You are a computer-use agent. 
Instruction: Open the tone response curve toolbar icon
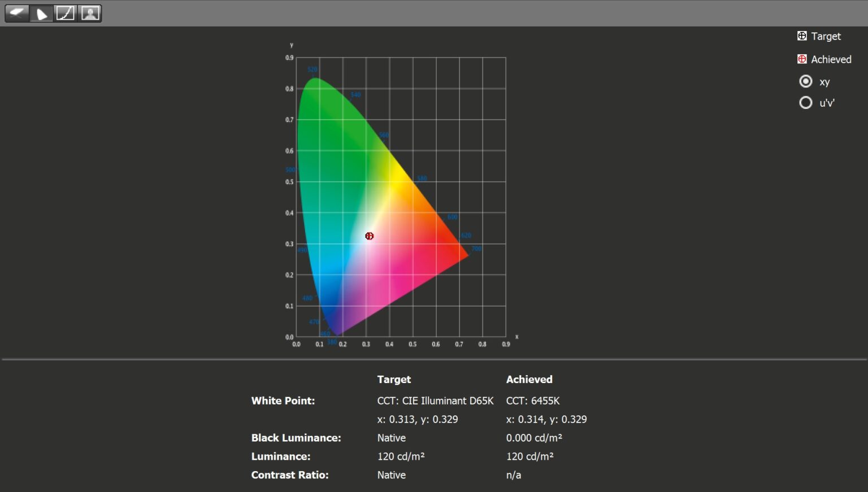pyautogui.click(x=66, y=13)
